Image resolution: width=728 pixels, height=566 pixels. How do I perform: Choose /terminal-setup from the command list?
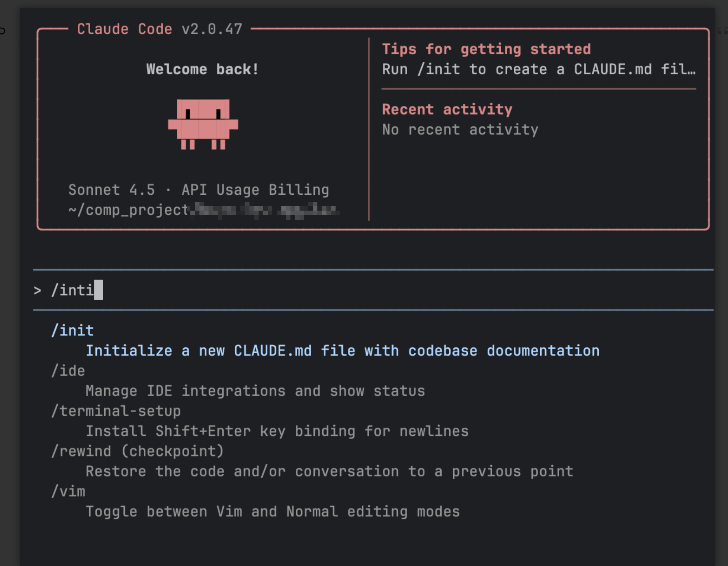tap(116, 411)
